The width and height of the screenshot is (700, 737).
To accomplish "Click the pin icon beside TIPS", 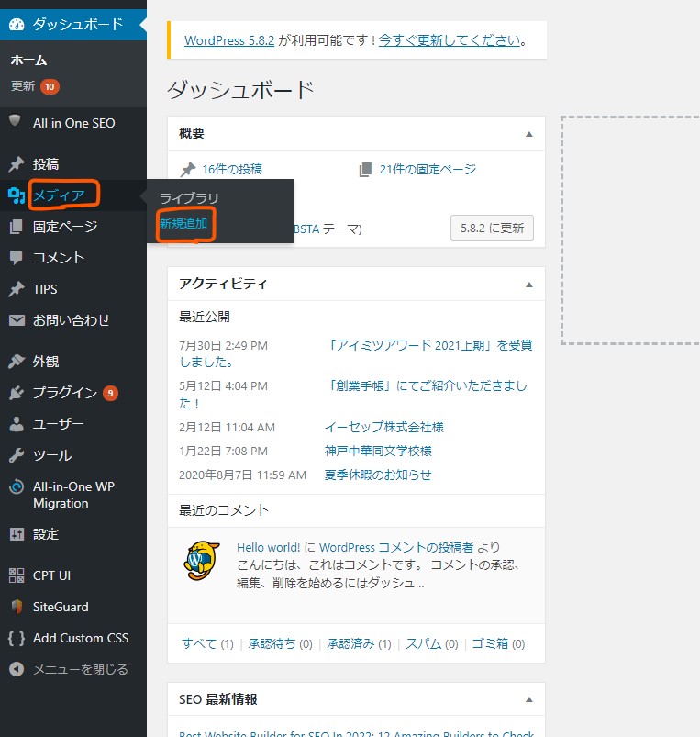I will point(17,289).
